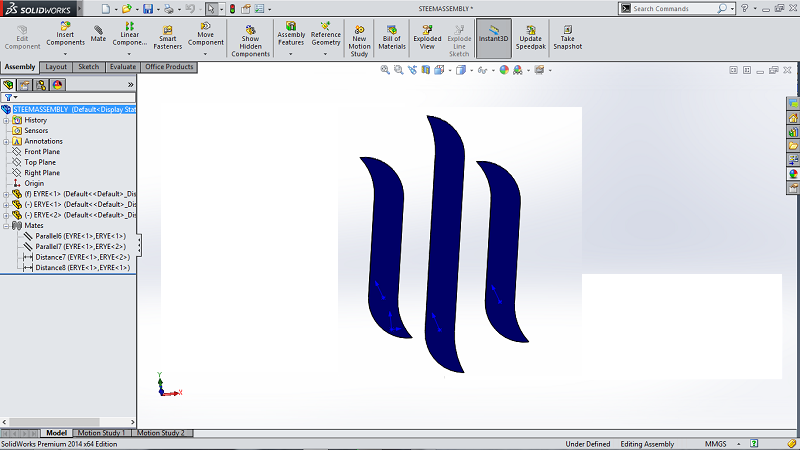
Task: Click Previous View icon in the view toolbar
Action: 412,70
